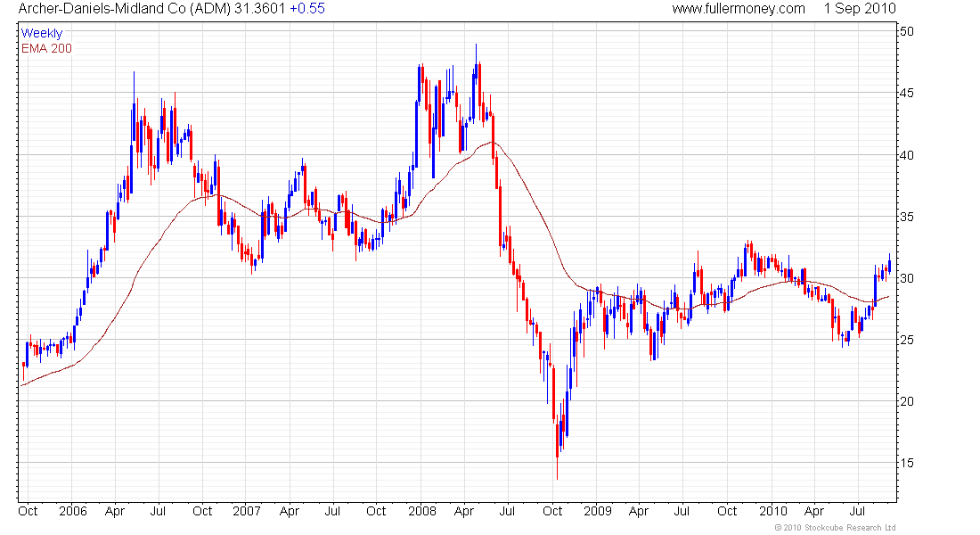The width and height of the screenshot is (980, 535).
Task: Open the www.fullermoney.com link
Action: (x=739, y=9)
